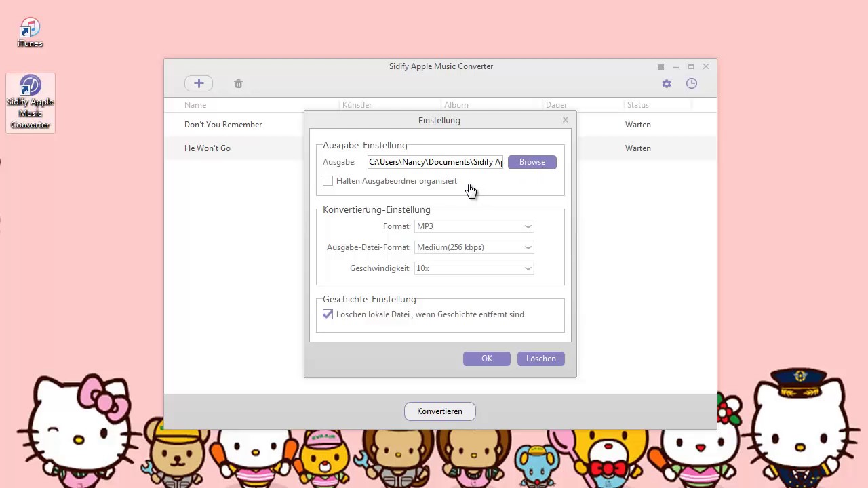This screenshot has width=868, height=488.
Task: Click the Status column header
Action: 638,105
